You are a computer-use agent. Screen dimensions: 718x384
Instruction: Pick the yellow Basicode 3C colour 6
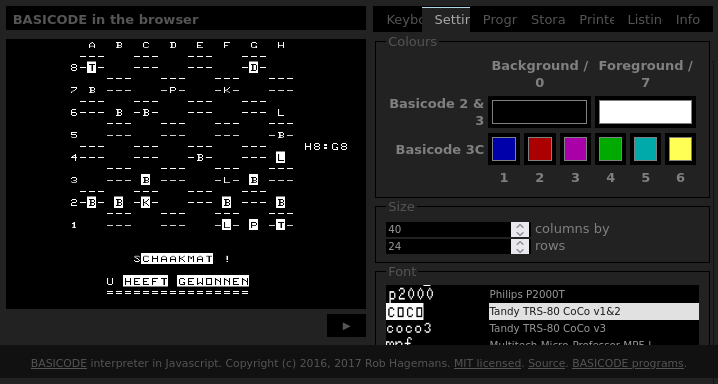pyautogui.click(x=680, y=149)
